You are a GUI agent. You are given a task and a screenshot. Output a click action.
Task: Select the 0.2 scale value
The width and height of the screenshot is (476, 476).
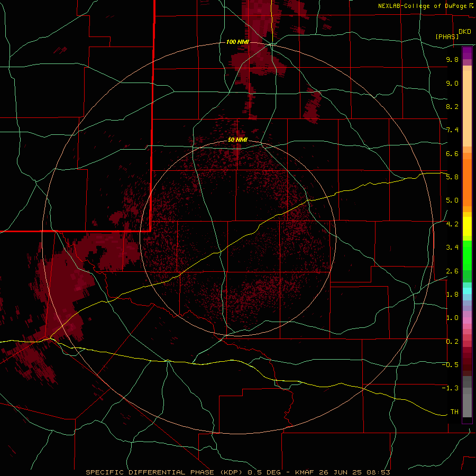452,342
